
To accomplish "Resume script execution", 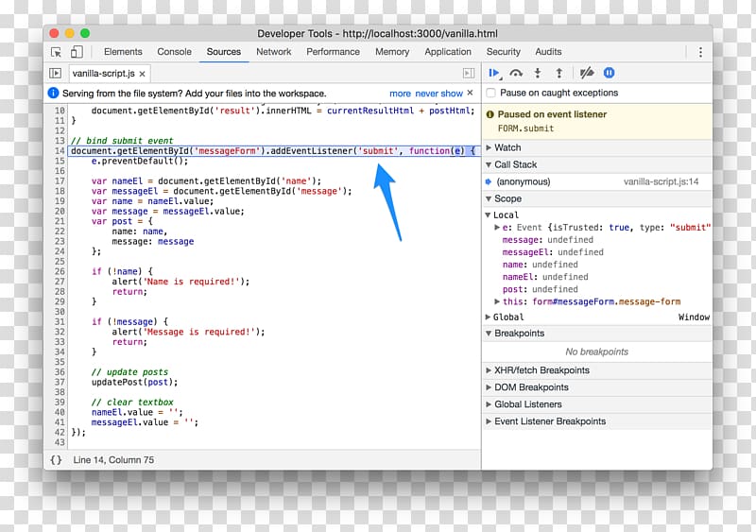I will click(x=494, y=73).
